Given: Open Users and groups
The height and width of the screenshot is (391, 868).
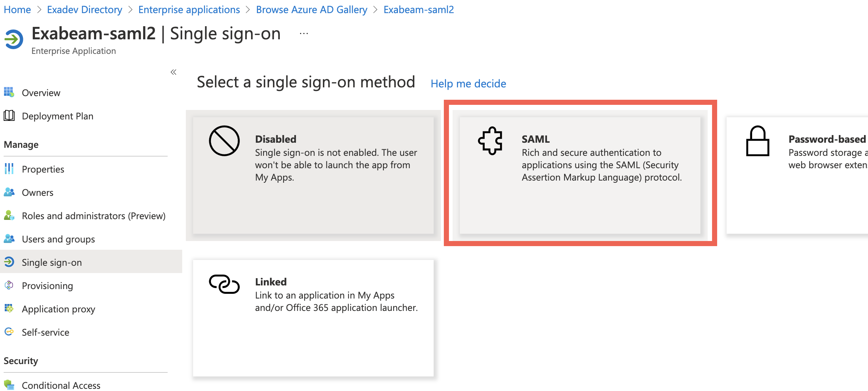Looking at the screenshot, I should (x=91, y=239).
